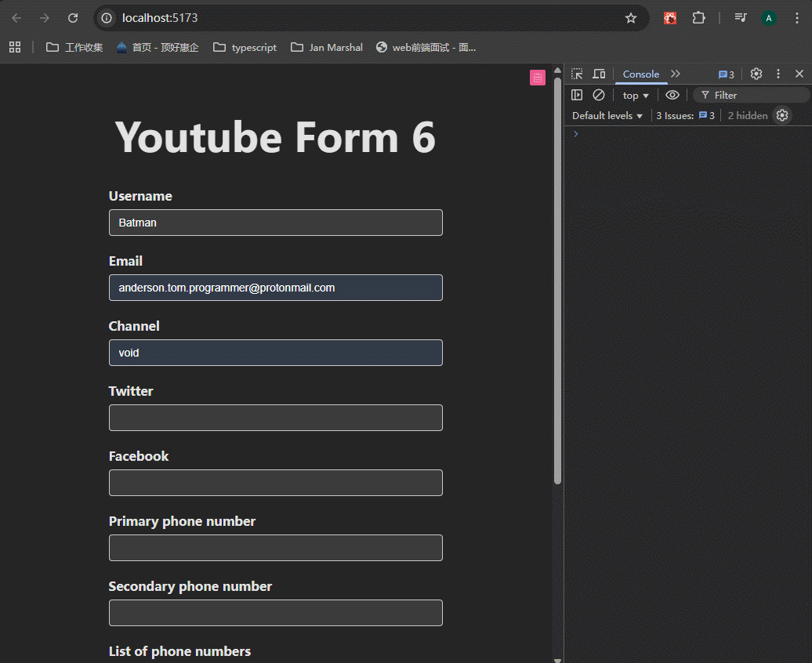812x663 pixels.
Task: Open DevTools settings gear in top toolbar
Action: 756,74
